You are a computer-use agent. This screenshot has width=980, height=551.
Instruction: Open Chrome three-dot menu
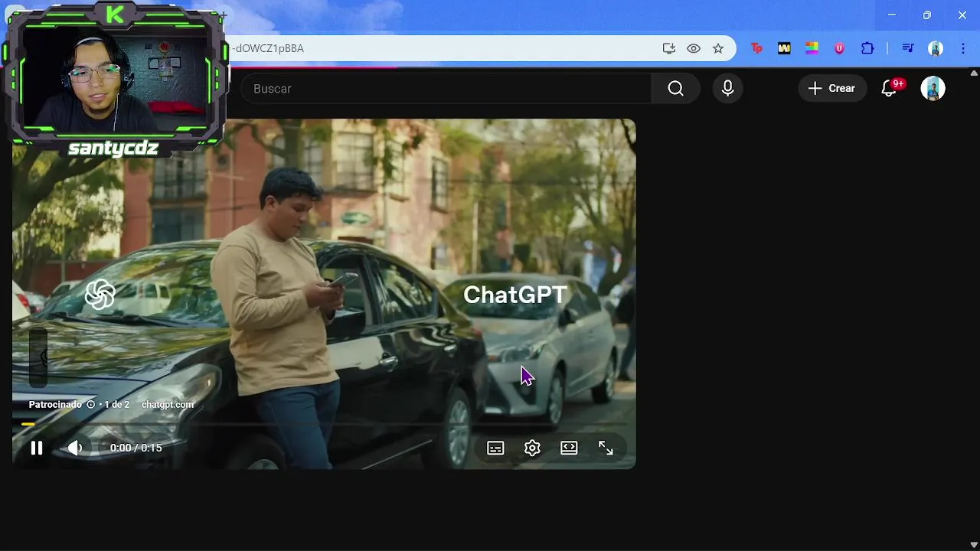[x=963, y=48]
